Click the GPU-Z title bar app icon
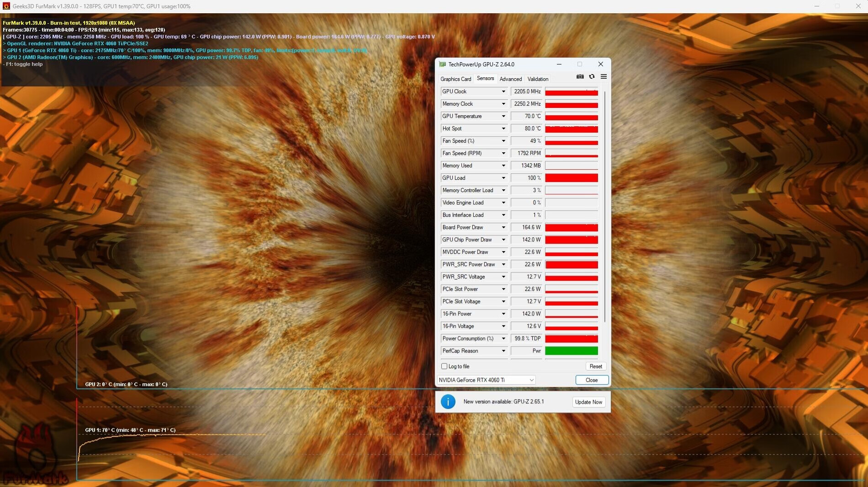This screenshot has height=487, width=868. point(442,64)
